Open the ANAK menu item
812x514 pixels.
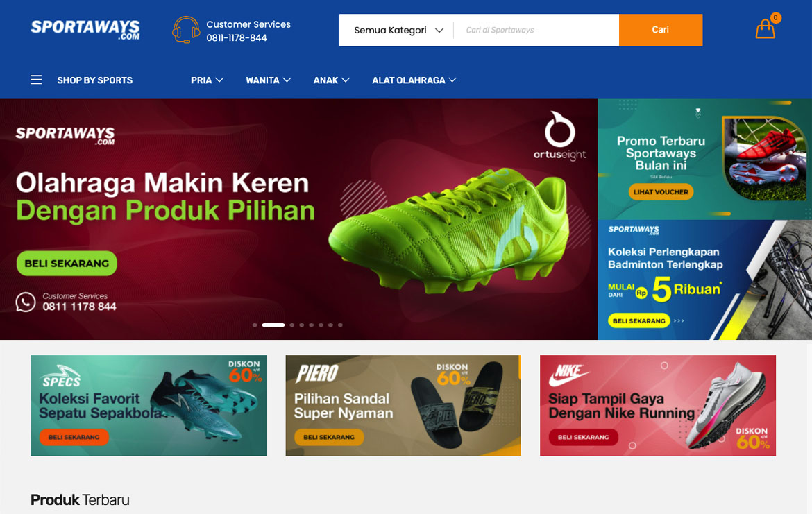coord(332,80)
